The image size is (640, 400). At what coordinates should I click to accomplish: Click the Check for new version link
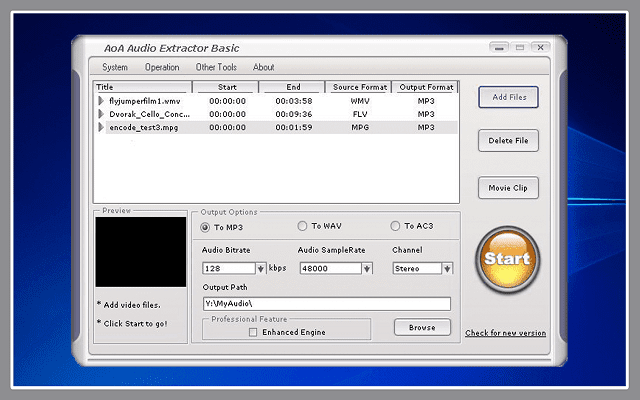(x=505, y=333)
